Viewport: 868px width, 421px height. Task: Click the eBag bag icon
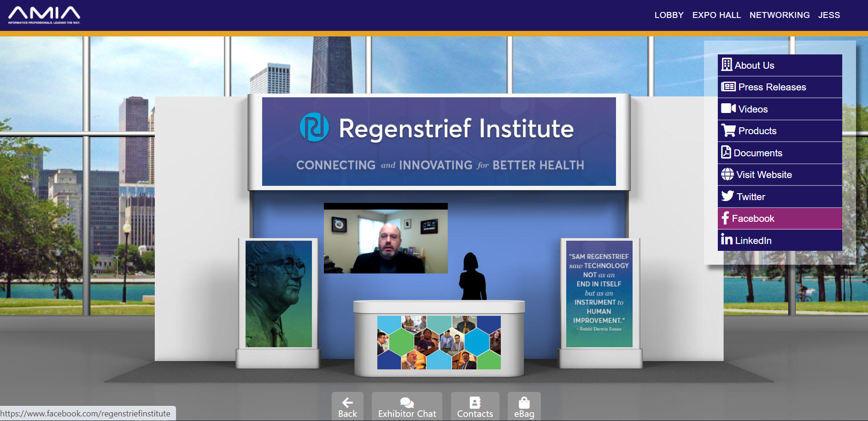tap(524, 403)
